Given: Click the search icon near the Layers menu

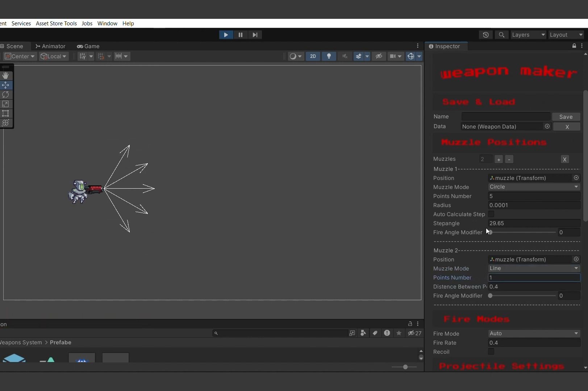Looking at the screenshot, I should (501, 35).
